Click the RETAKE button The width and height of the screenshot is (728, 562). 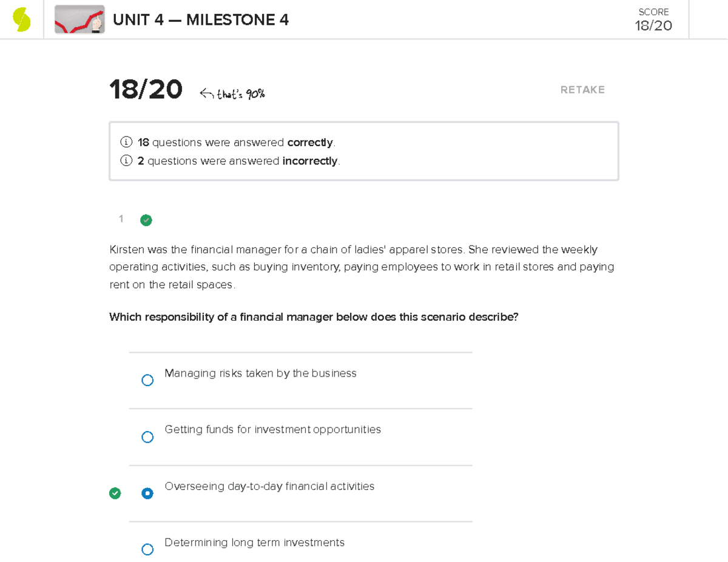click(582, 89)
